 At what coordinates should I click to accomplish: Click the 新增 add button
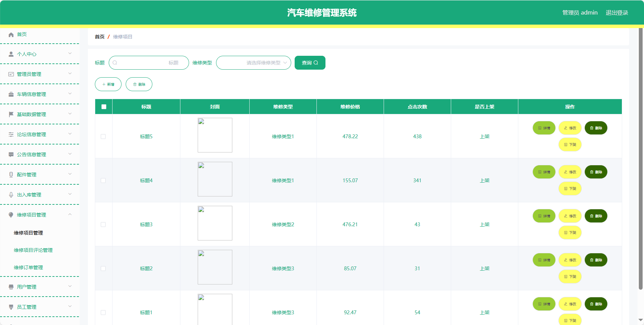tap(108, 84)
